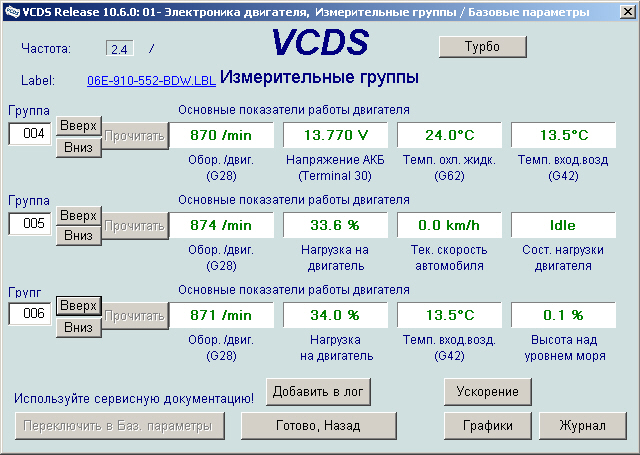
Task: Select the 13.770 V battery voltage value
Action: click(x=336, y=135)
